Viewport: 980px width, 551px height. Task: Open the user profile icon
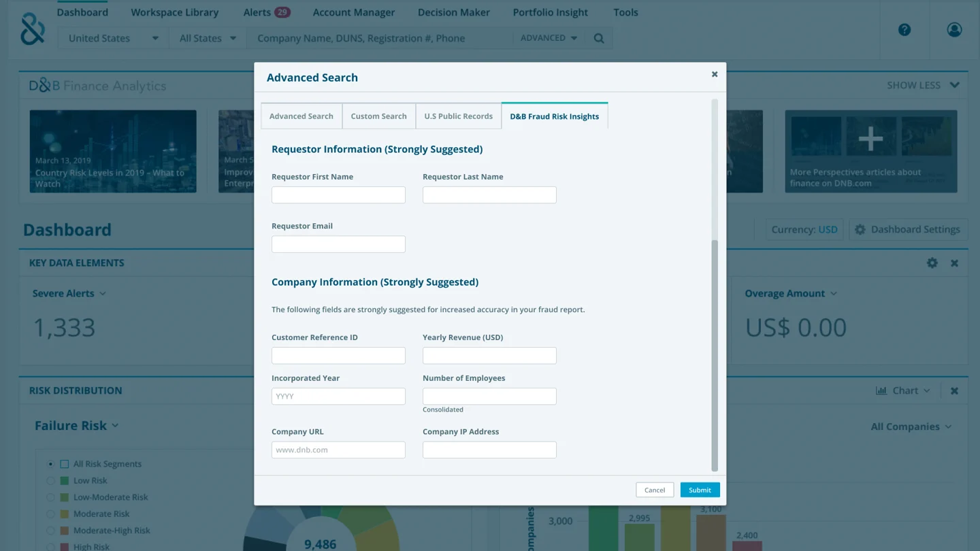point(954,29)
